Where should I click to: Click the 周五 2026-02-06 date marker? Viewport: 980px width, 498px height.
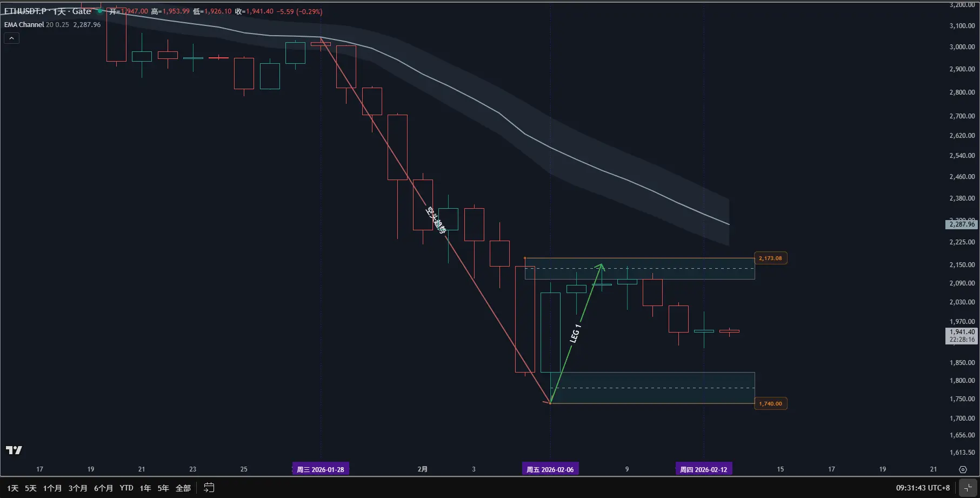coord(550,469)
